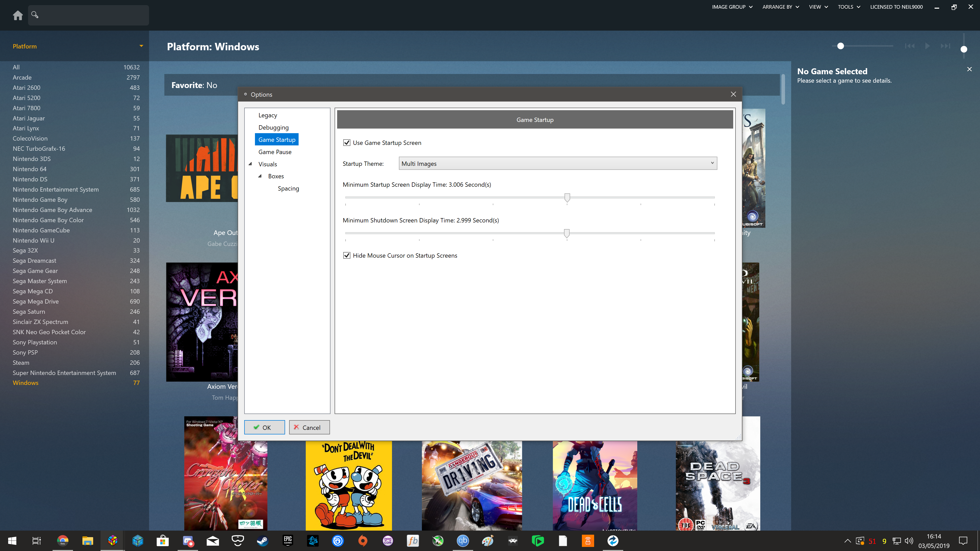This screenshot has height=551, width=980.
Task: Open the Image Group menu
Action: coord(732,7)
